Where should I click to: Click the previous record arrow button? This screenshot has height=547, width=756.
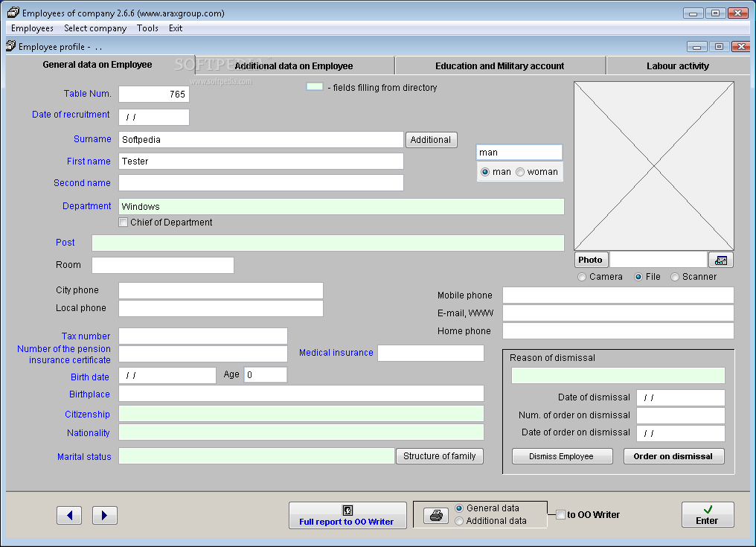click(69, 515)
